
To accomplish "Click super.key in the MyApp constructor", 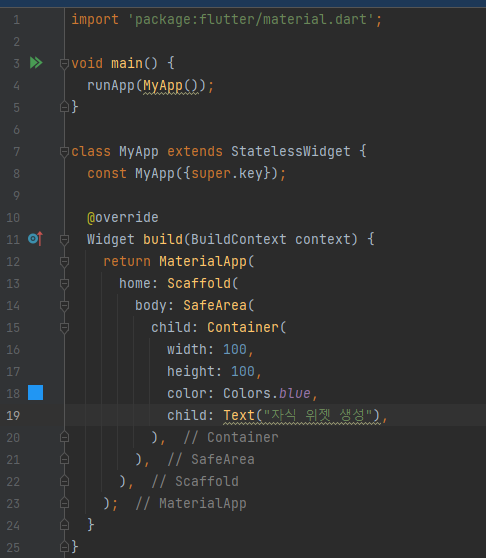I will pos(227,174).
